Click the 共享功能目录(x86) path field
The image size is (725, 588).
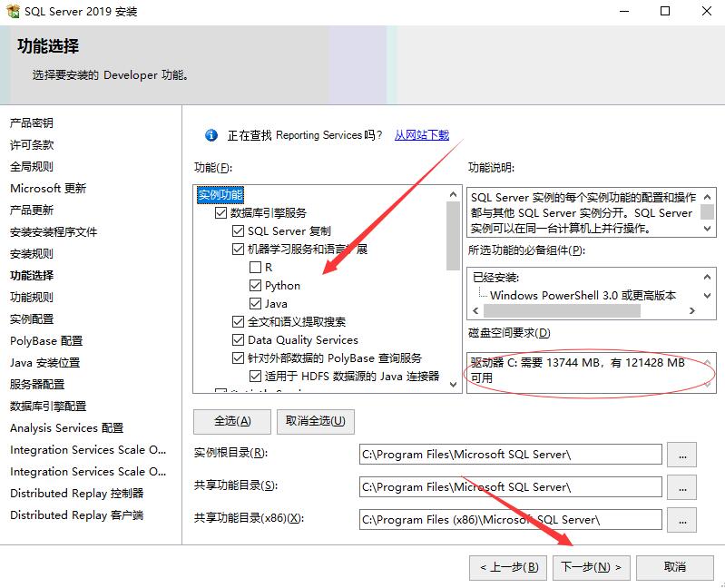(511, 520)
